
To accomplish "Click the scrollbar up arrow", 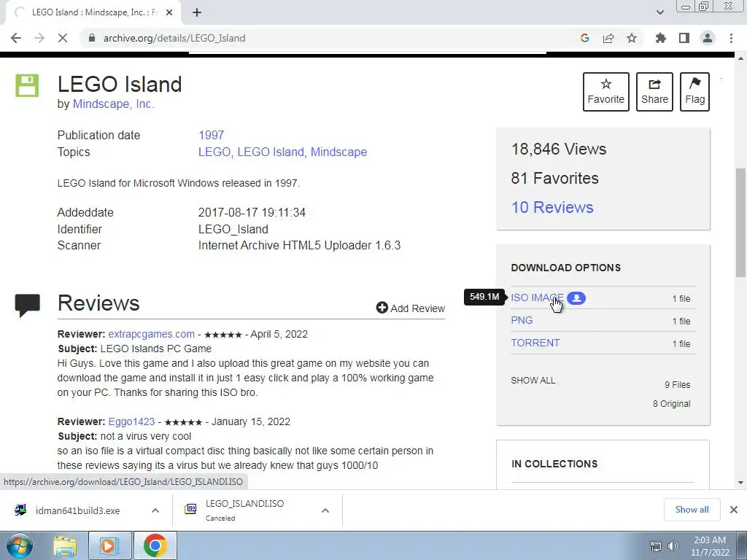I will coord(741,58).
